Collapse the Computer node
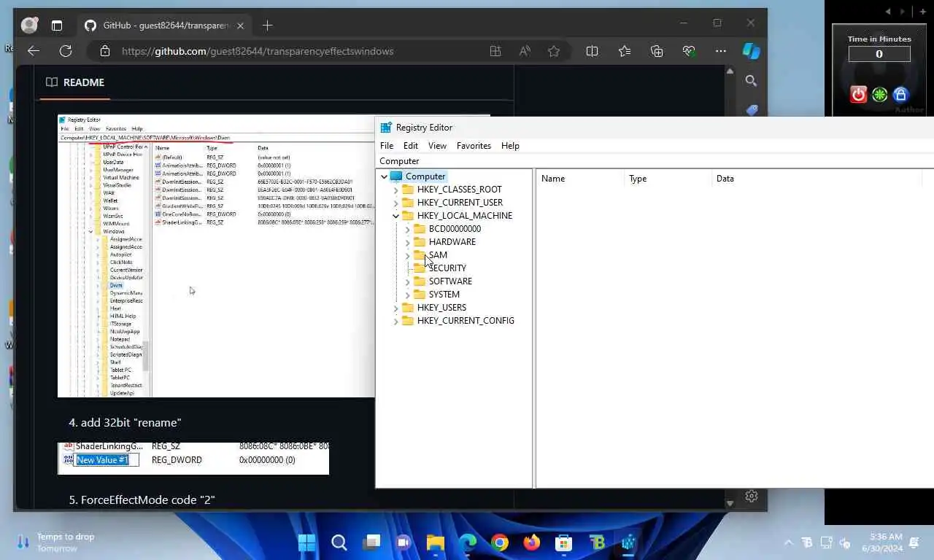The width and height of the screenshot is (934, 560). [x=384, y=176]
